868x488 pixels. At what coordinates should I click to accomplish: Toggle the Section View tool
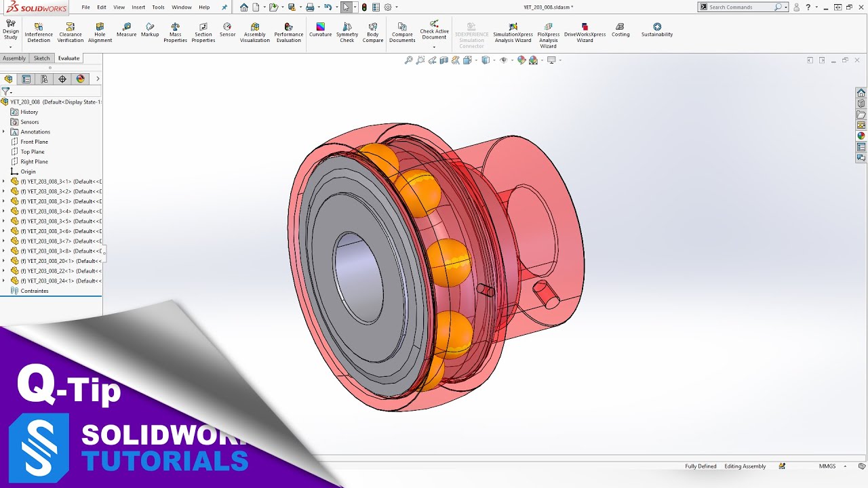click(x=444, y=60)
